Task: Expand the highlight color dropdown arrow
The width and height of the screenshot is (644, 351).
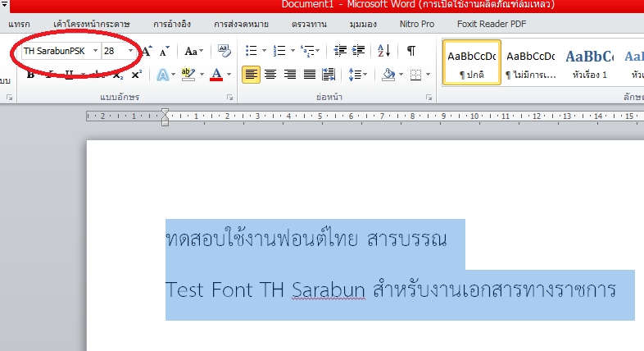Action: (202, 75)
